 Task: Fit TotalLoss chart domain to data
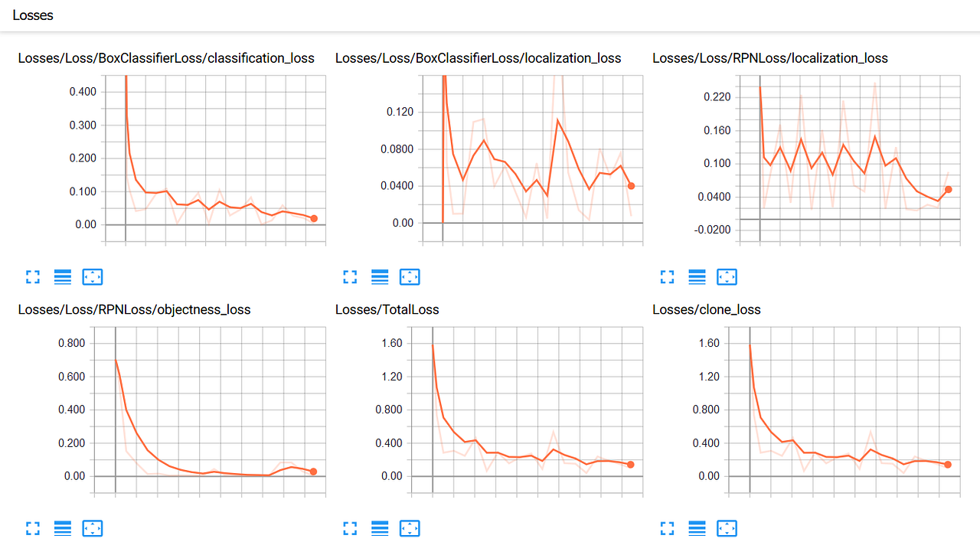pyautogui.click(x=410, y=528)
